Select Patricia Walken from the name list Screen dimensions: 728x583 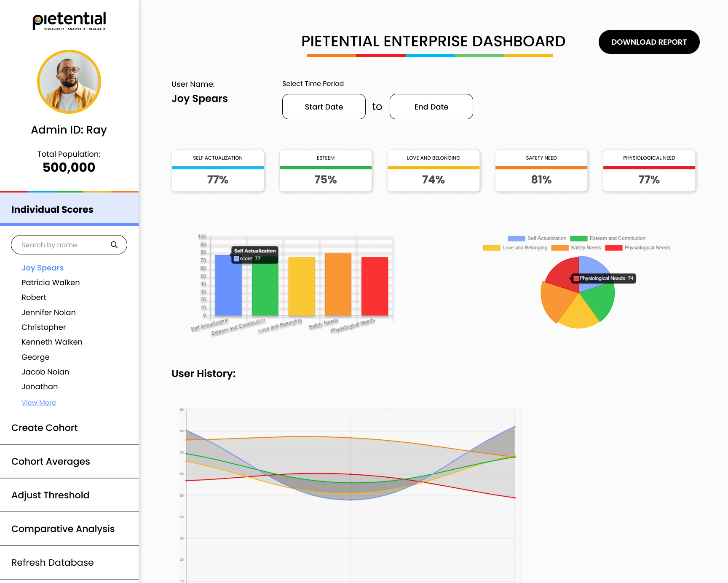[51, 282]
